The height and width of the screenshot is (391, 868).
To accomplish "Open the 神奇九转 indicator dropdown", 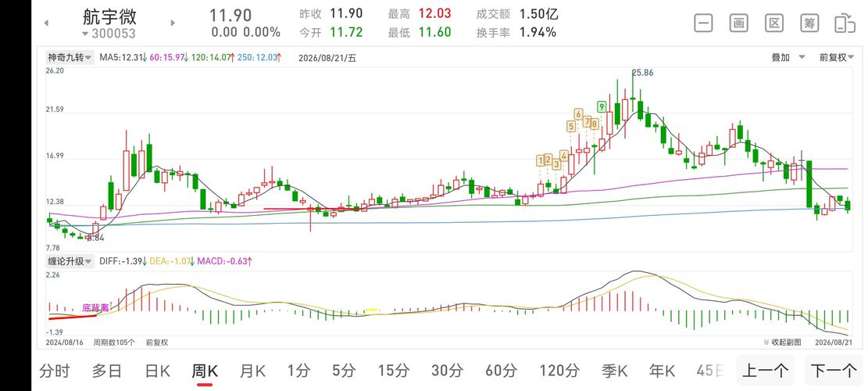I will point(69,57).
